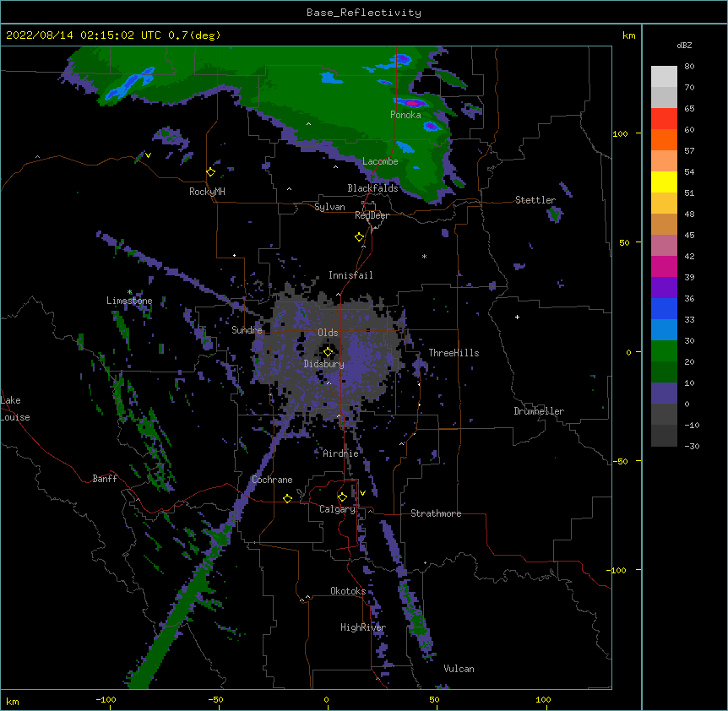Screen dimensions: 728x711
Task: Select the Sylvan label on map
Action: 329,207
